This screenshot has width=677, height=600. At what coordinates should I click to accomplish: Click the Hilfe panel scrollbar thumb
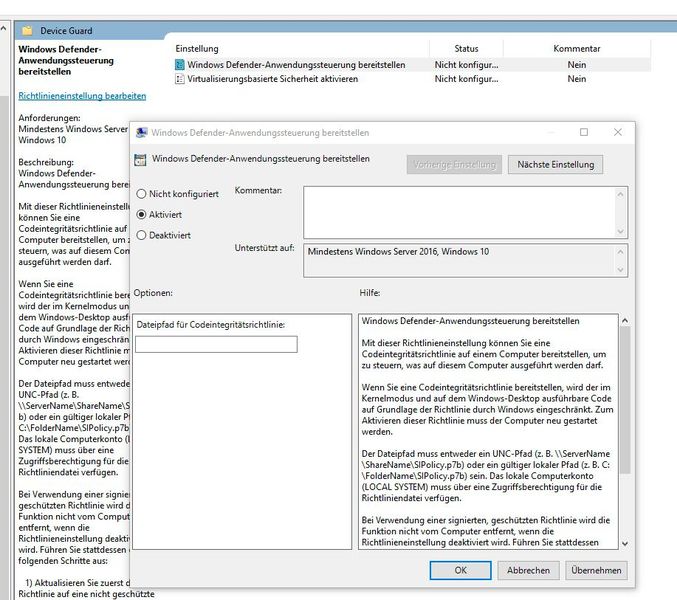[x=625, y=400]
